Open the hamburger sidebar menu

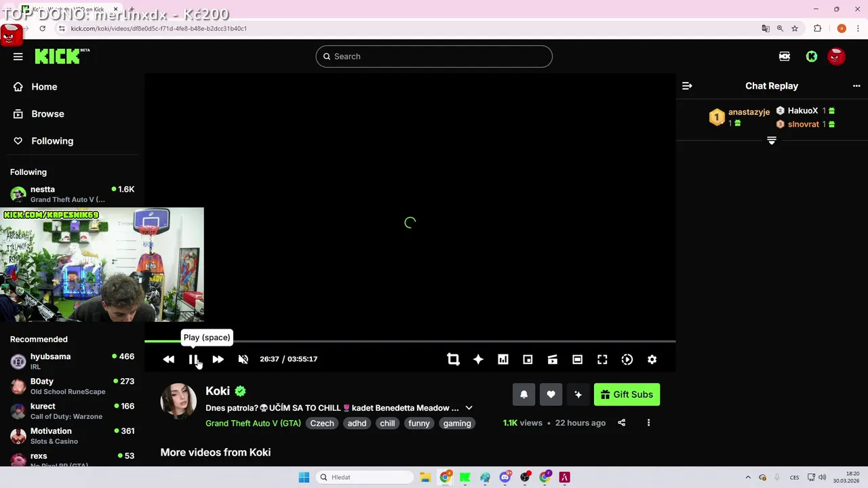[x=18, y=57]
